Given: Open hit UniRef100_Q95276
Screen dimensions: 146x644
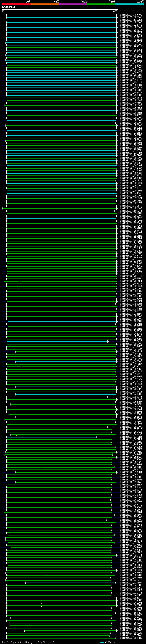Looking at the screenshot, I should [x=131, y=397].
